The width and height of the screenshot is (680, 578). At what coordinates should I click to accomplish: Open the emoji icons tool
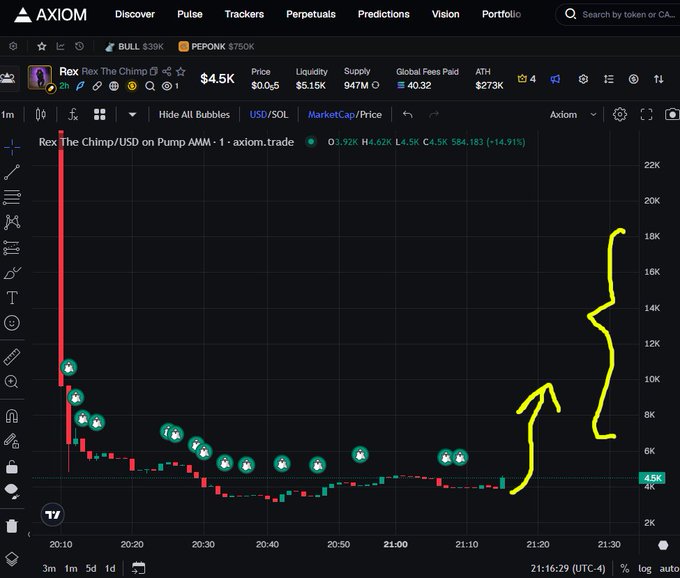coord(12,323)
